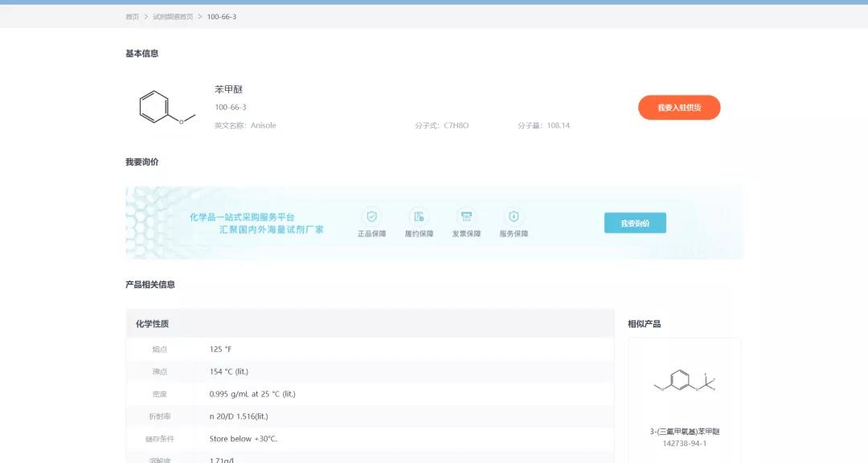Click the molecular formula C7H8O
Screen dimensions: 868x463
pyautogui.click(x=457, y=125)
